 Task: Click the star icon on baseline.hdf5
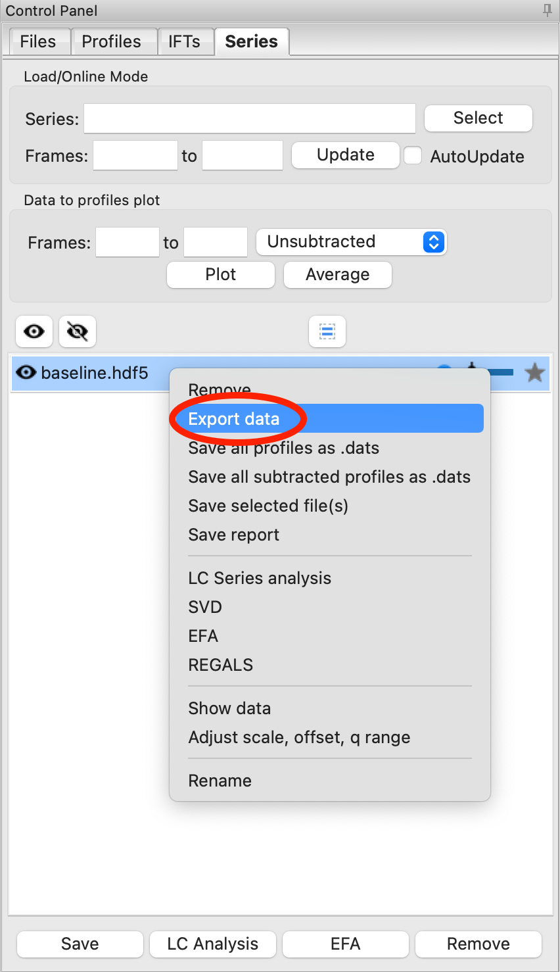pyautogui.click(x=535, y=373)
